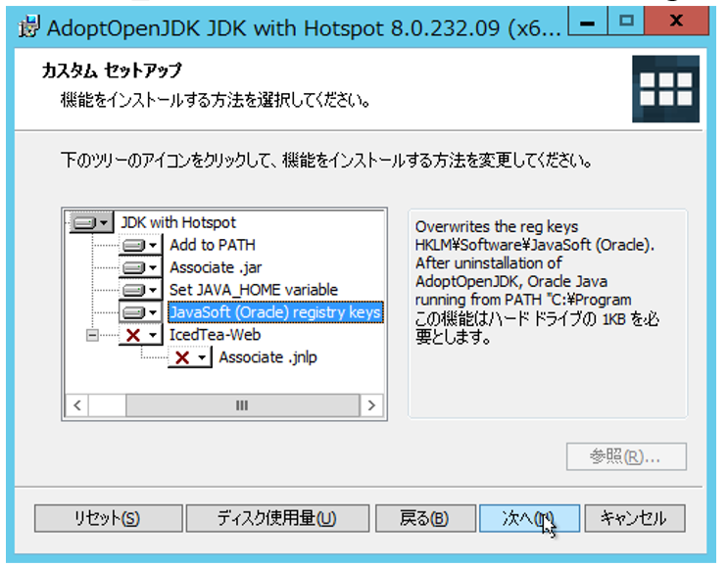This screenshot has height=567, width=728.
Task: Click the リセット(S) reset button
Action: [108, 518]
